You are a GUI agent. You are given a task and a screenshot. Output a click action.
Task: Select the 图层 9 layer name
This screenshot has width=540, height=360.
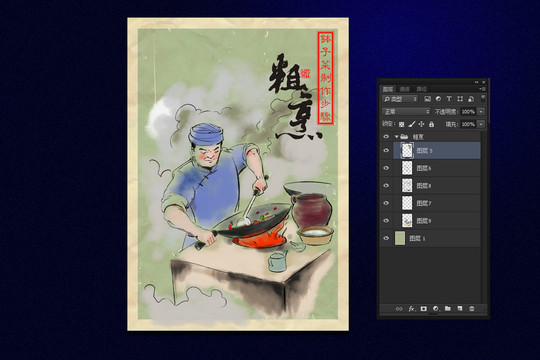424,221
